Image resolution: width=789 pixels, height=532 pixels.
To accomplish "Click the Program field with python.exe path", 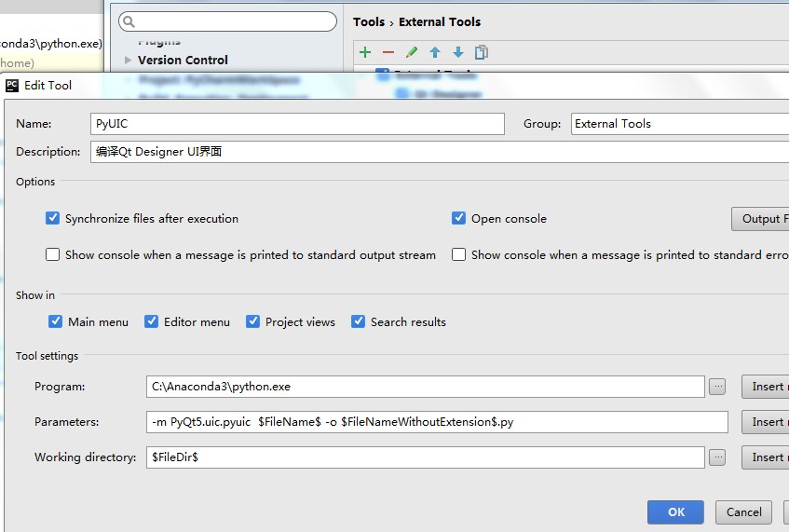I will pos(425,387).
